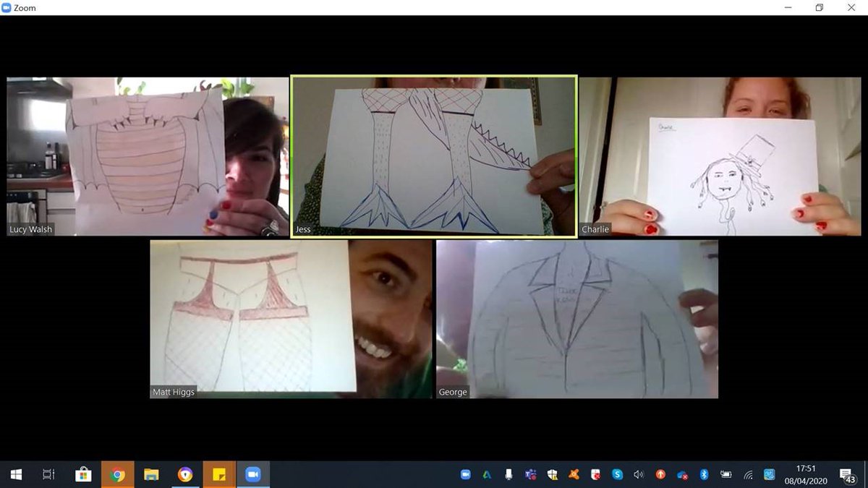Open the Windows Start menu

coord(15,474)
